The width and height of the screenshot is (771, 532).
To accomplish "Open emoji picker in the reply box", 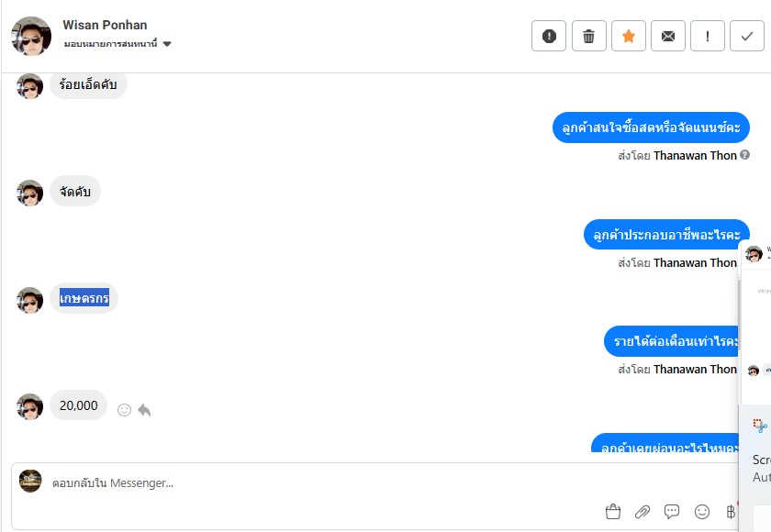I will pyautogui.click(x=701, y=512).
